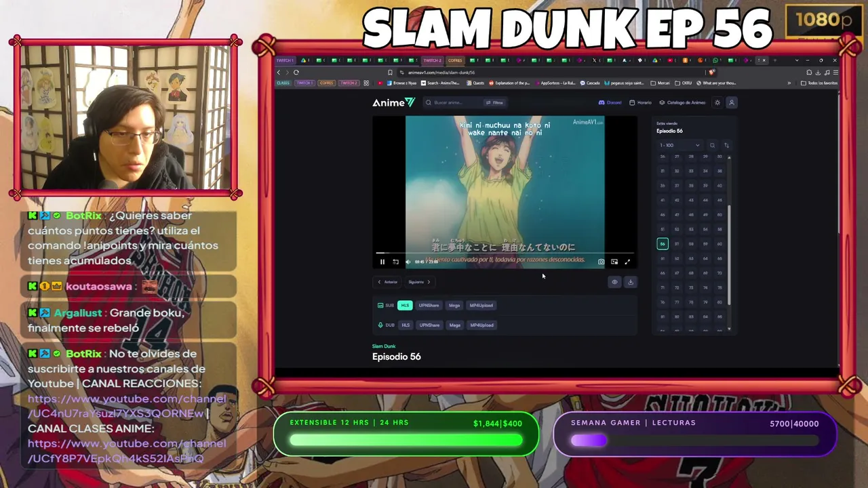Click the Slam Dunk series link
This screenshot has height=488, width=868.
[384, 346]
